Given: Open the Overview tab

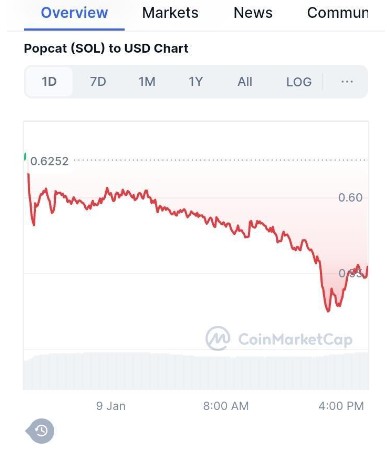Looking at the screenshot, I should point(74,13).
